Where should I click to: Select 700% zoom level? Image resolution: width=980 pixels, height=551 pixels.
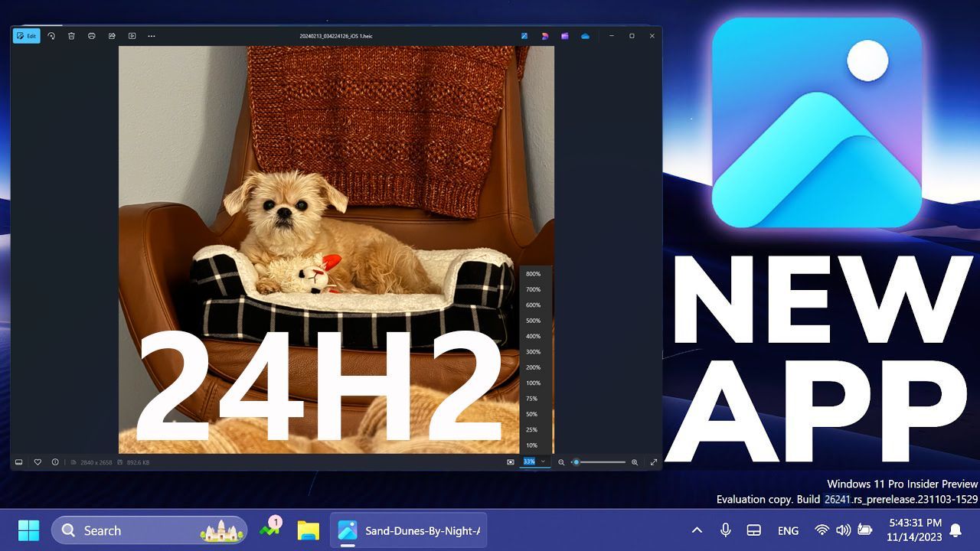[x=535, y=289]
